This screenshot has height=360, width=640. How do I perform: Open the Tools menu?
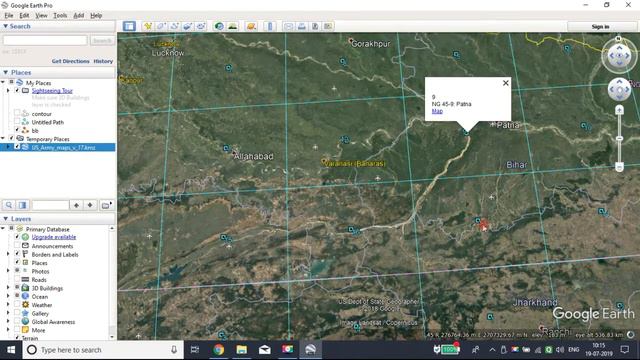click(x=60, y=16)
